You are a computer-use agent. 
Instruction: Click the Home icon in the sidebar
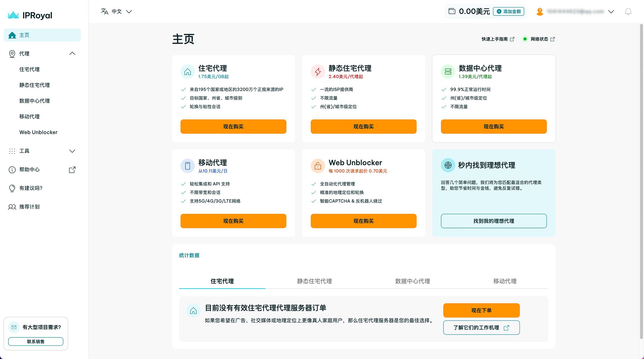(x=12, y=35)
